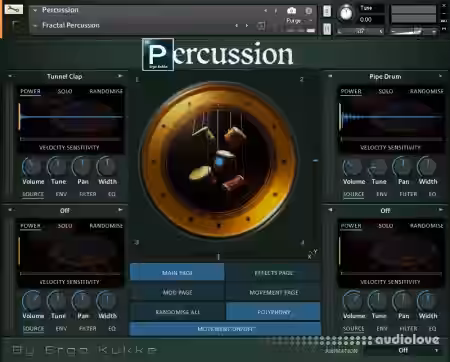450x362 pixels.
Task: Click the Pan knob in Tunnel Clap panel
Action: [x=82, y=167]
